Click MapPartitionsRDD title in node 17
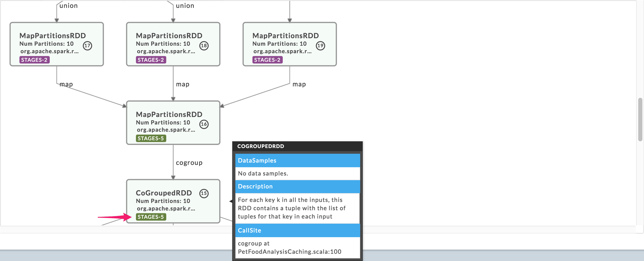The image size is (644, 261). pyautogui.click(x=53, y=35)
